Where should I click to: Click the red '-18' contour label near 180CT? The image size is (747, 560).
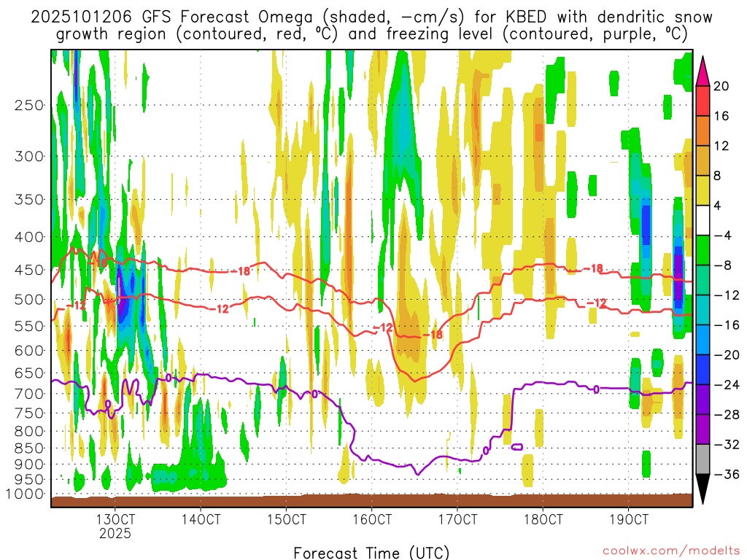[x=594, y=269]
